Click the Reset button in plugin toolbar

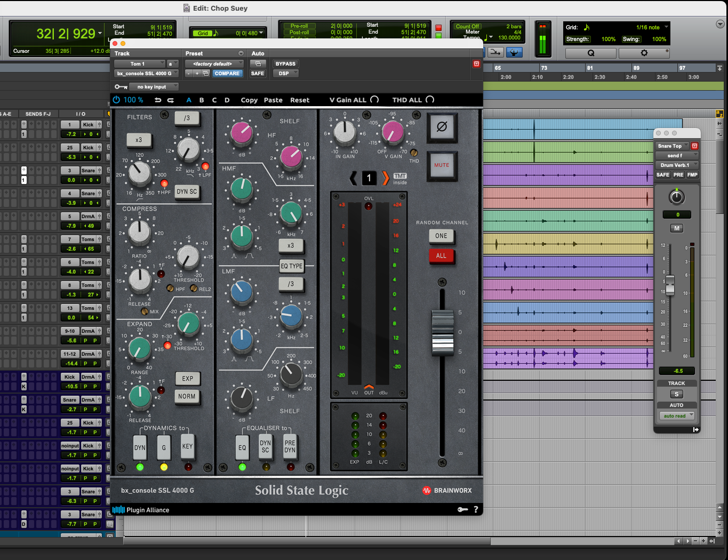[300, 100]
